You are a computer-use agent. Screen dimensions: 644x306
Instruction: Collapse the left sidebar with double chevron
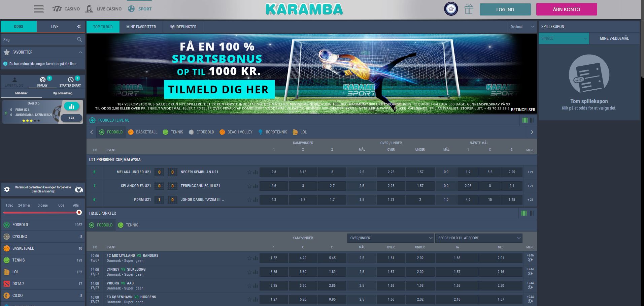(79, 27)
